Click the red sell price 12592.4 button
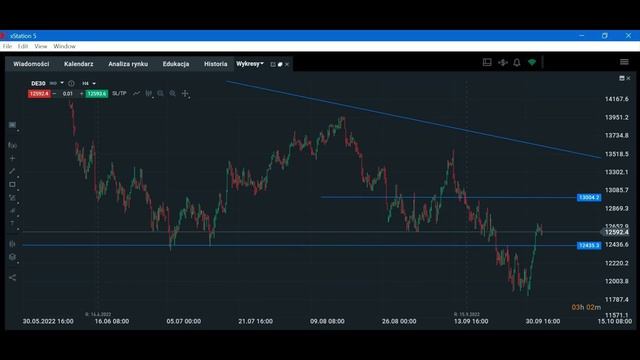The height and width of the screenshot is (360, 640). (x=39, y=94)
